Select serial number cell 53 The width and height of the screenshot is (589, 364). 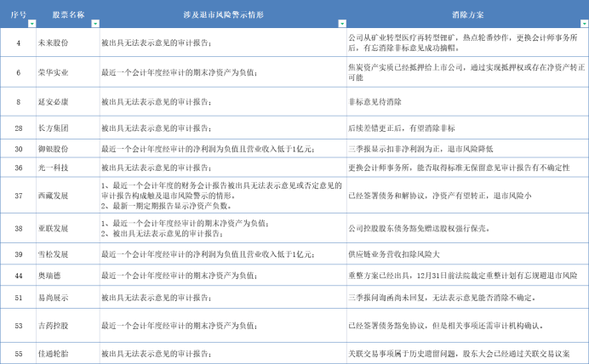[19, 326]
